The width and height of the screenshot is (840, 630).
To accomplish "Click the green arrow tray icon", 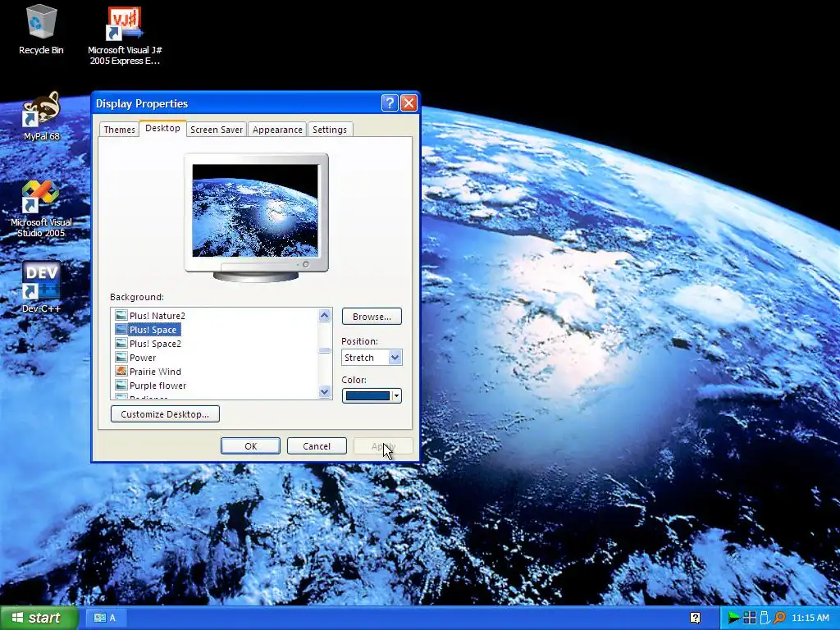I will (733, 618).
